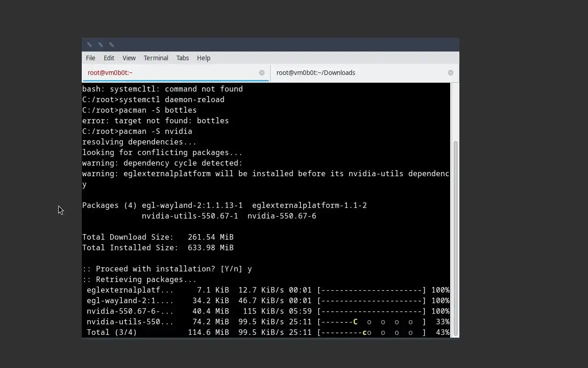
Task: Click 'looking for conflicting packages...' line
Action: click(162, 153)
